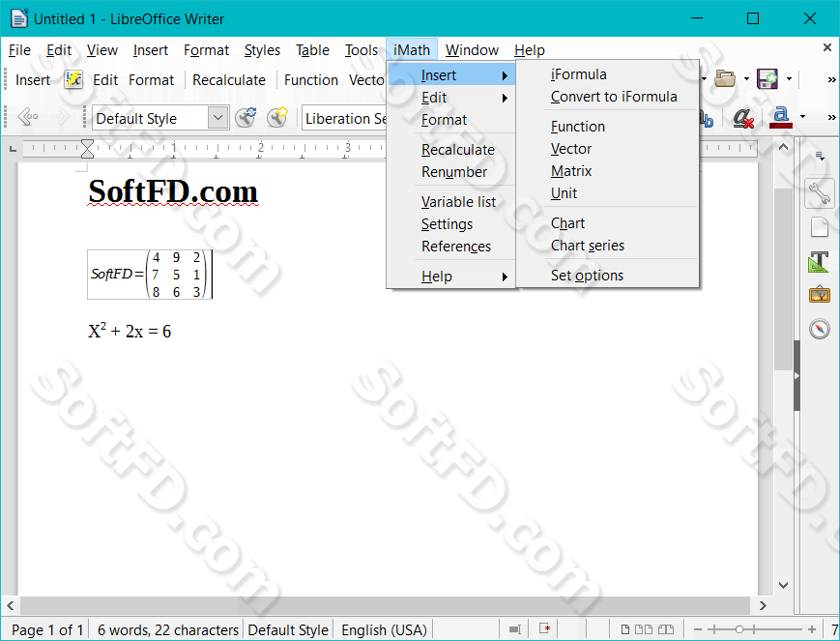Screen dimensions: 840x641
Task: Click the SoftFD matrix formula object
Action: click(x=150, y=274)
